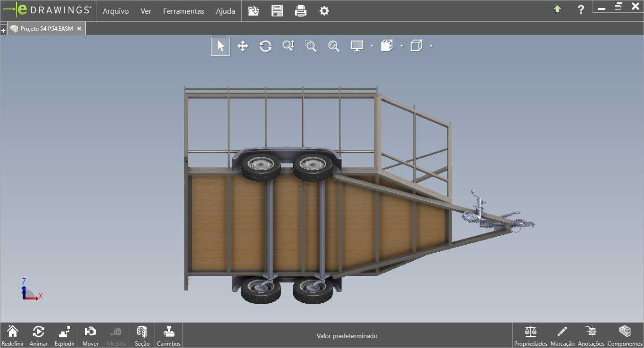Open the display monitor dropdown arrow
Image resolution: width=644 pixels, height=348 pixels.
click(372, 46)
